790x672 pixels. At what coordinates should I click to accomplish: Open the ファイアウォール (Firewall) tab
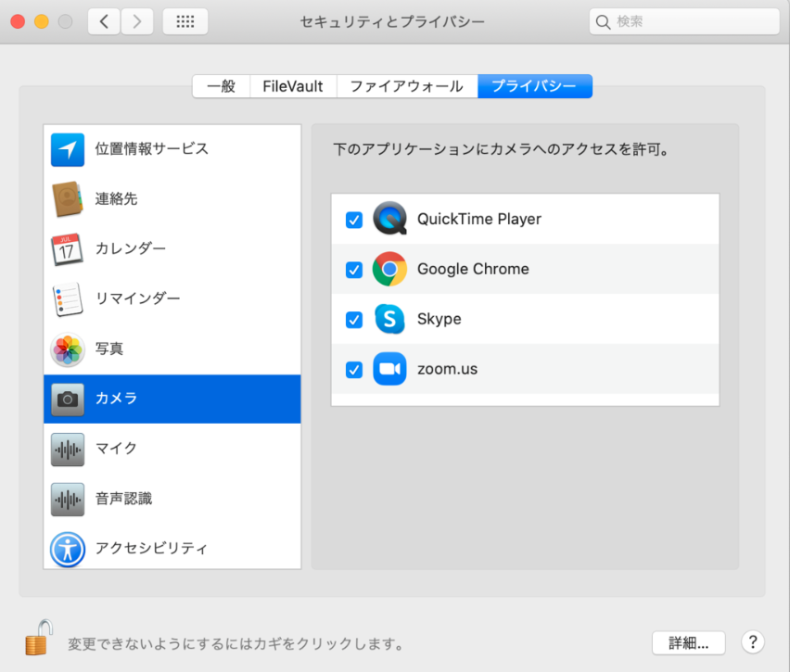pos(405,85)
